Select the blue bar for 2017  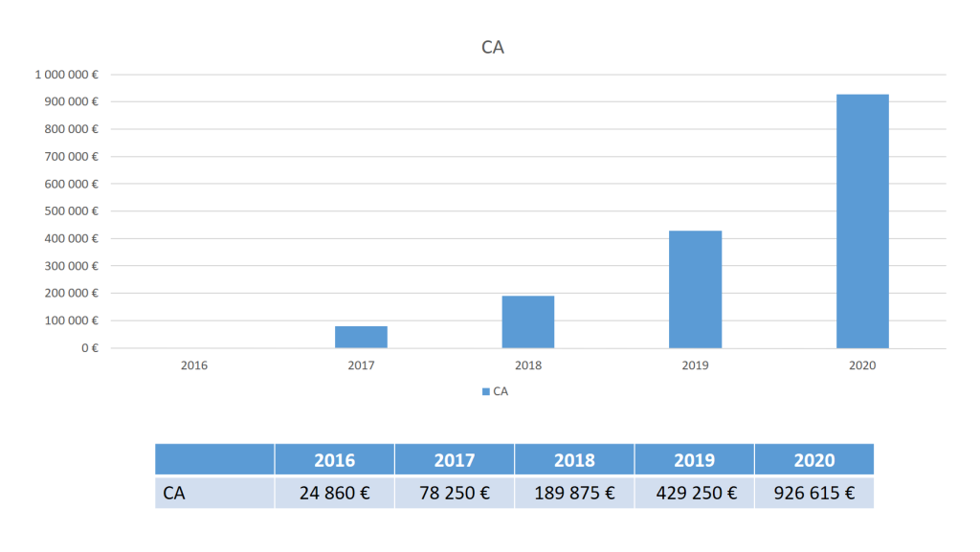coord(361,337)
